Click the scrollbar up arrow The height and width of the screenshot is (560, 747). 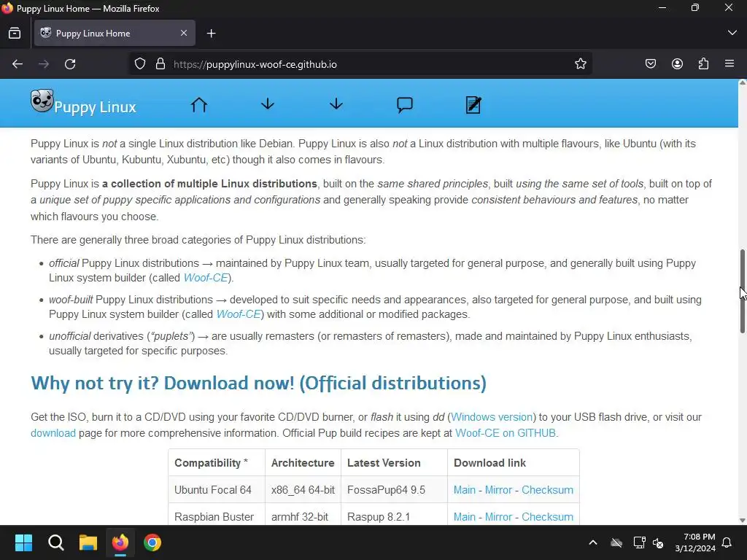(742, 83)
